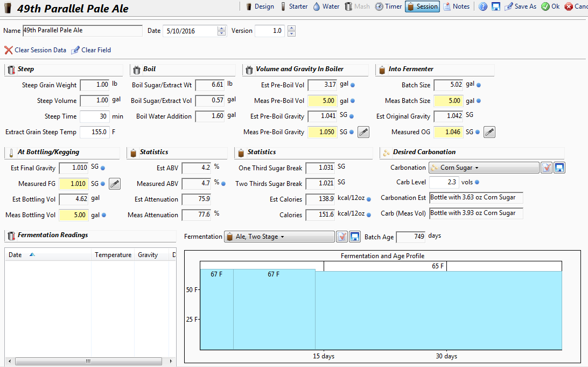
Task: Open the Starter tab
Action: pos(295,6)
